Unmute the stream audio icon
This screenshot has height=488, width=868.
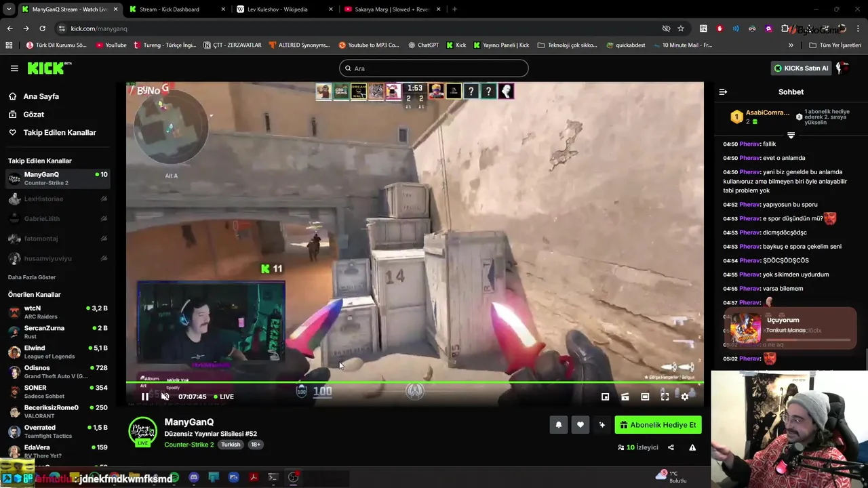click(165, 396)
